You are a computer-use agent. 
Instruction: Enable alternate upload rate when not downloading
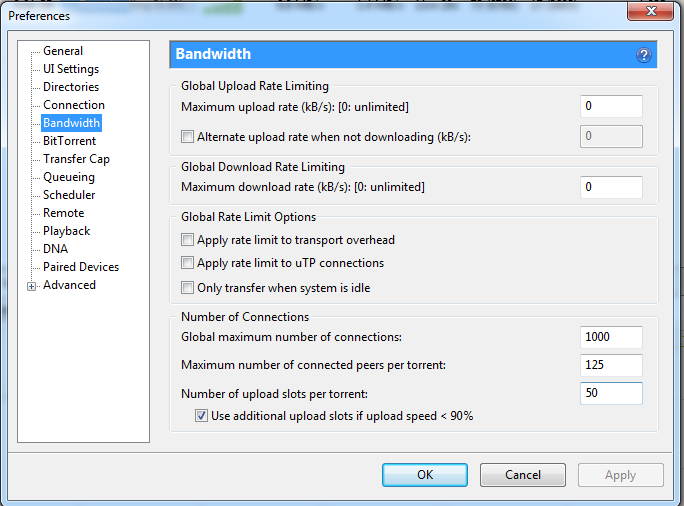point(188,137)
